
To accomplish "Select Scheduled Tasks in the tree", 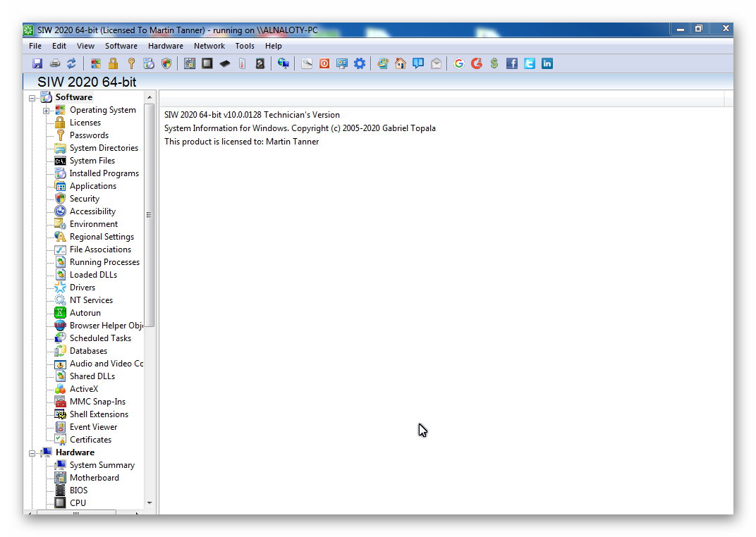I will tap(100, 338).
